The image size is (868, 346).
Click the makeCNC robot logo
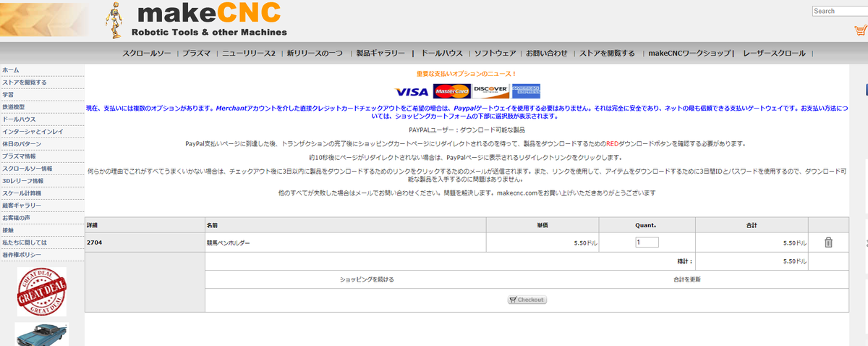tap(114, 20)
